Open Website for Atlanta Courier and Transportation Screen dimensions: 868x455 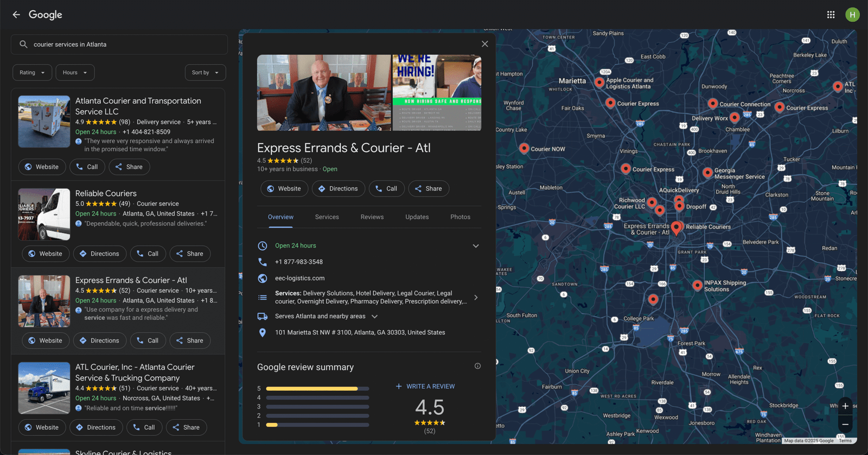pyautogui.click(x=42, y=167)
